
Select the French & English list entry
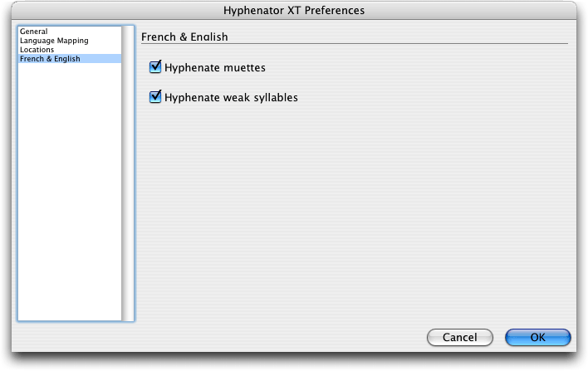tap(70, 58)
